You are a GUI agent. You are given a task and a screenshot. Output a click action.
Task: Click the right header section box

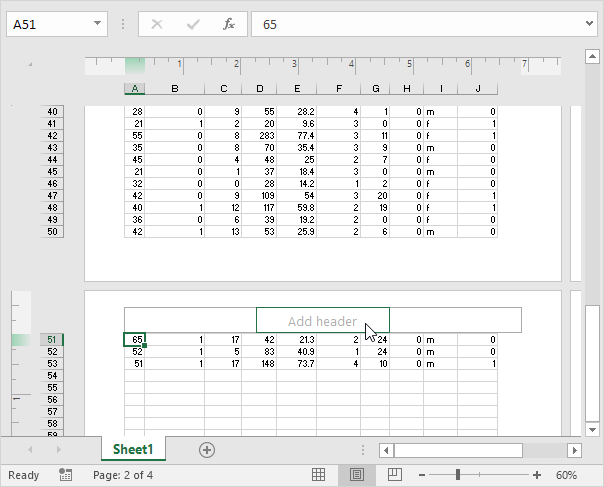coord(456,320)
